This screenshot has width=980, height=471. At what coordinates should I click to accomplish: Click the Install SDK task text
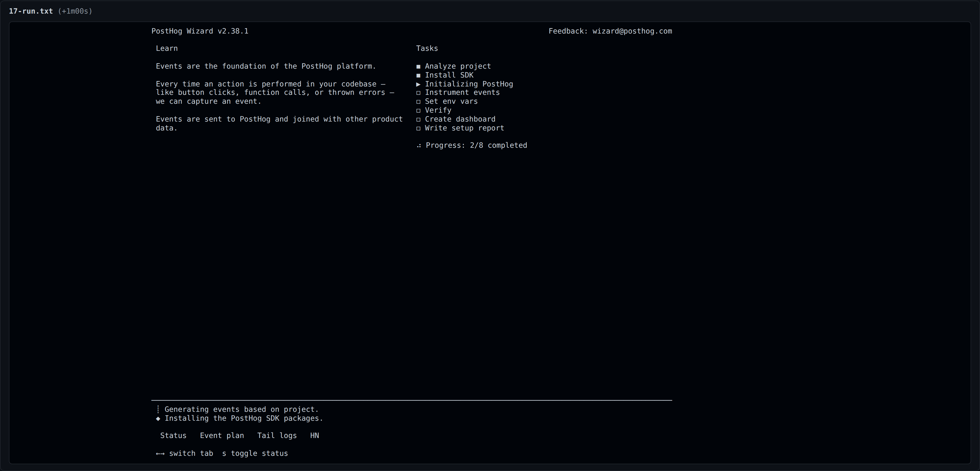point(449,75)
